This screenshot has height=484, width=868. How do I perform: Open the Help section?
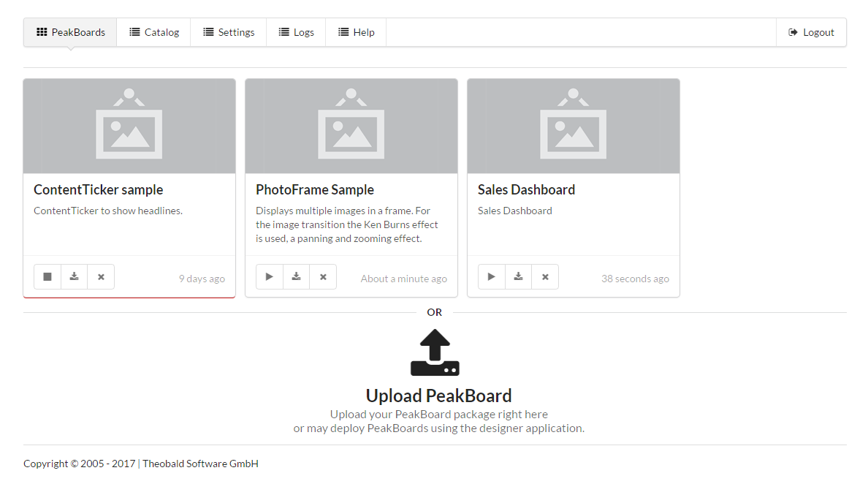356,32
